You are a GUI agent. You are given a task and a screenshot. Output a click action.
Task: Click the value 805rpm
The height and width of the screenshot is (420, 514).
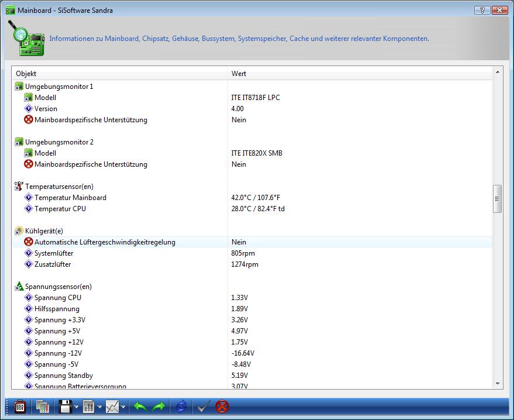[x=243, y=253]
